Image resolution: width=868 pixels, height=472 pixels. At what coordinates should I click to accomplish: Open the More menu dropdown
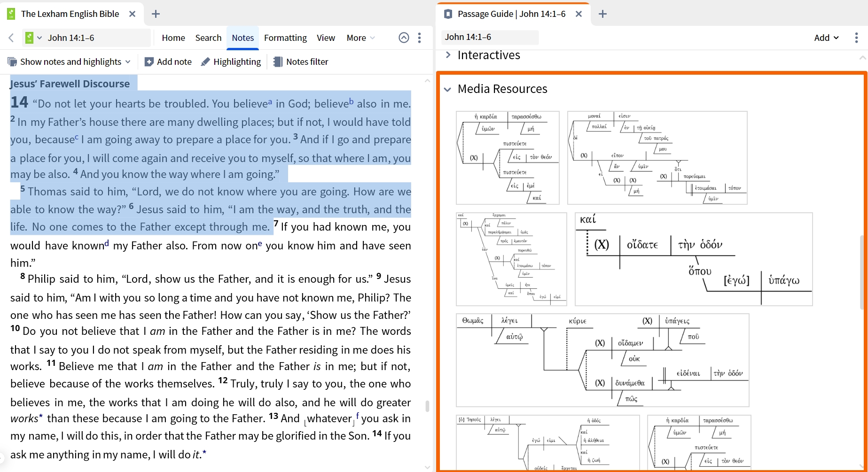pyautogui.click(x=360, y=38)
